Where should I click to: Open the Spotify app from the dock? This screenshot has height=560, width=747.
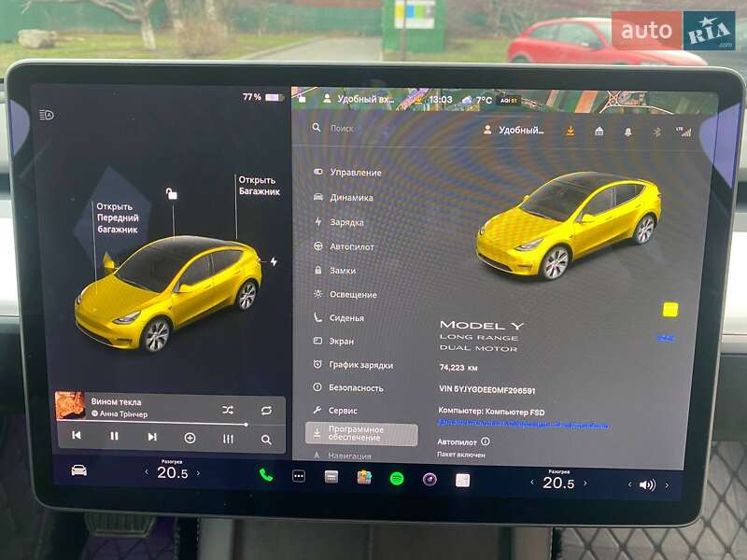coord(396,478)
